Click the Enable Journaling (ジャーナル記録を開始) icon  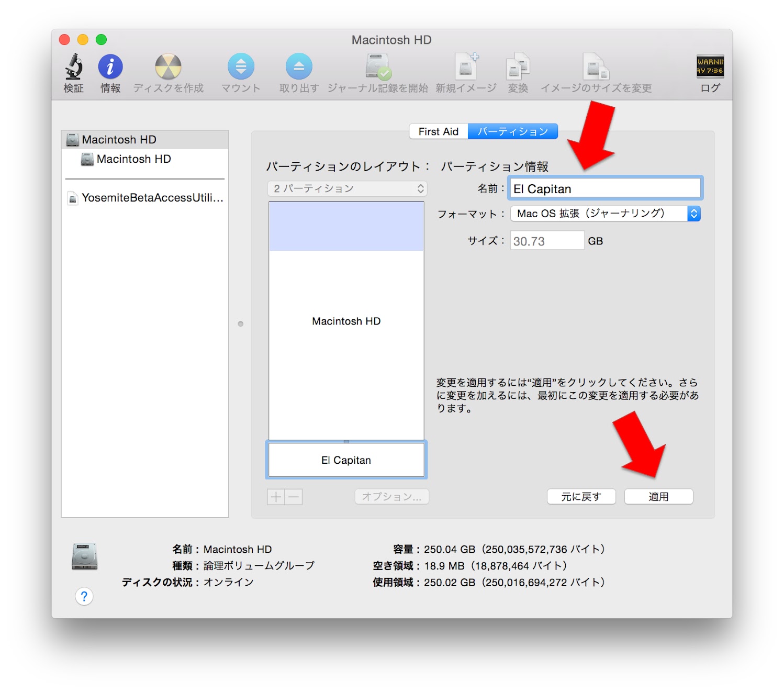pos(378,67)
